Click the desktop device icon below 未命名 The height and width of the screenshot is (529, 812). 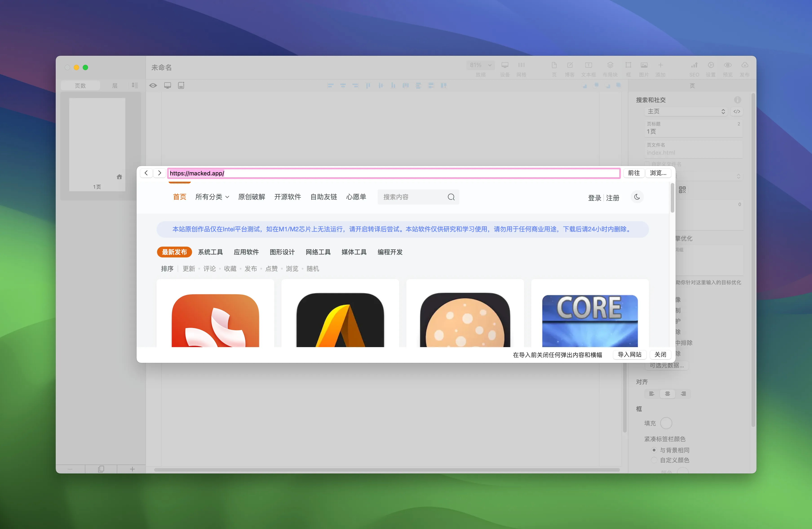tap(167, 85)
